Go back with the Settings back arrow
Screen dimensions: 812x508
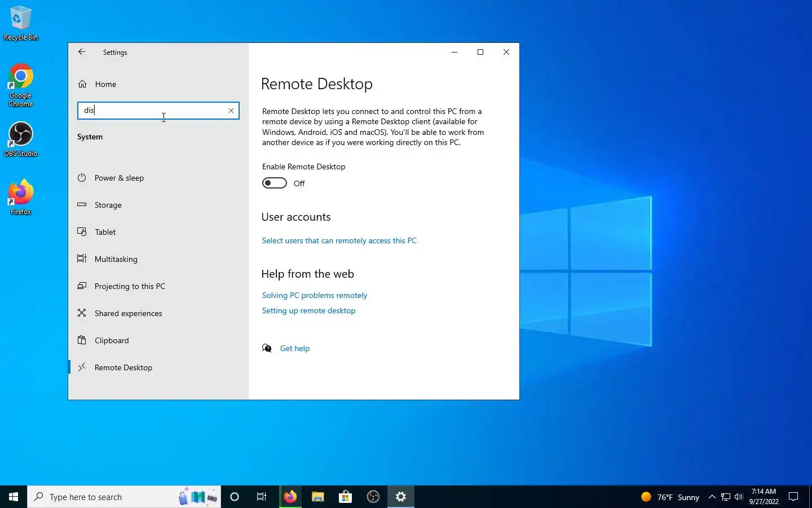(x=82, y=52)
